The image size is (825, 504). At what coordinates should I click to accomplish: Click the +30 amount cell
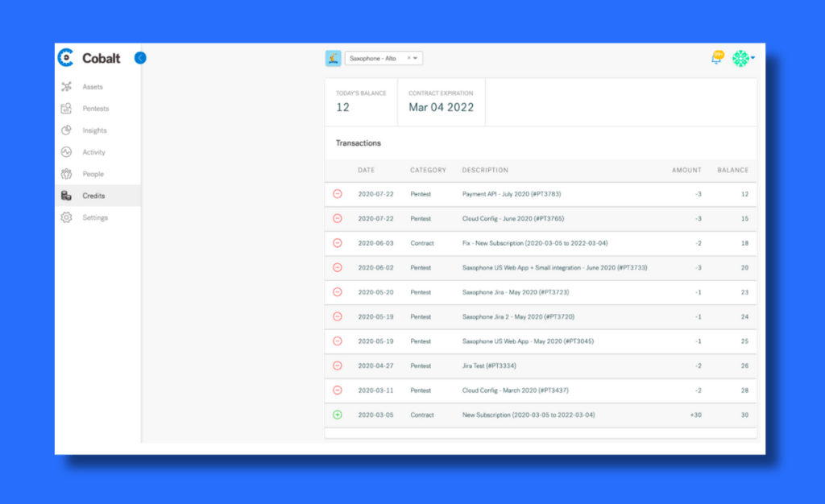click(695, 415)
